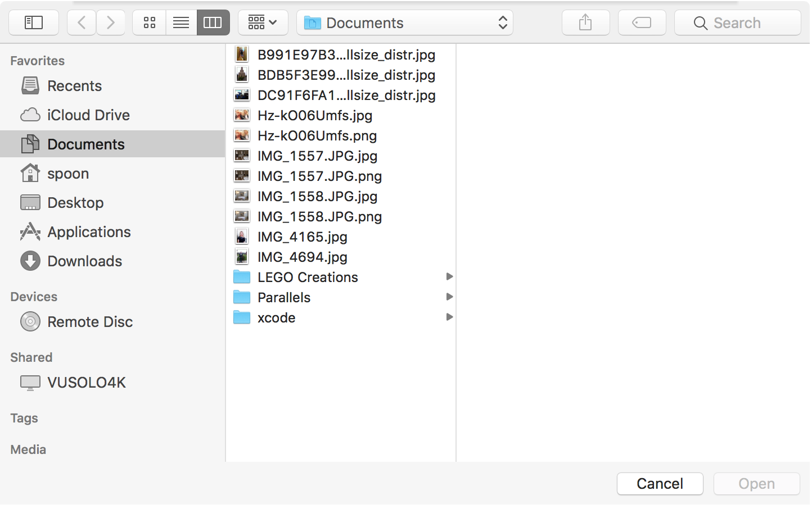The width and height of the screenshot is (812, 509).
Task: Expand the LEGO Creations folder arrow
Action: tap(449, 277)
